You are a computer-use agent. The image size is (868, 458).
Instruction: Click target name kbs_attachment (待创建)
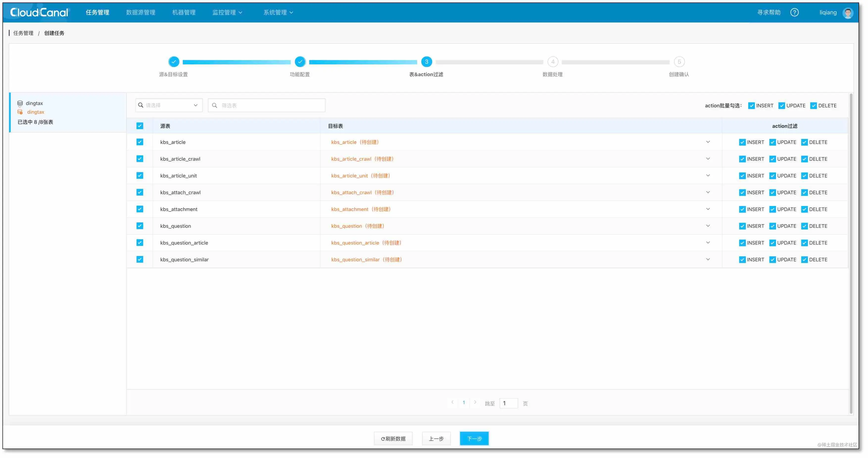click(x=361, y=209)
